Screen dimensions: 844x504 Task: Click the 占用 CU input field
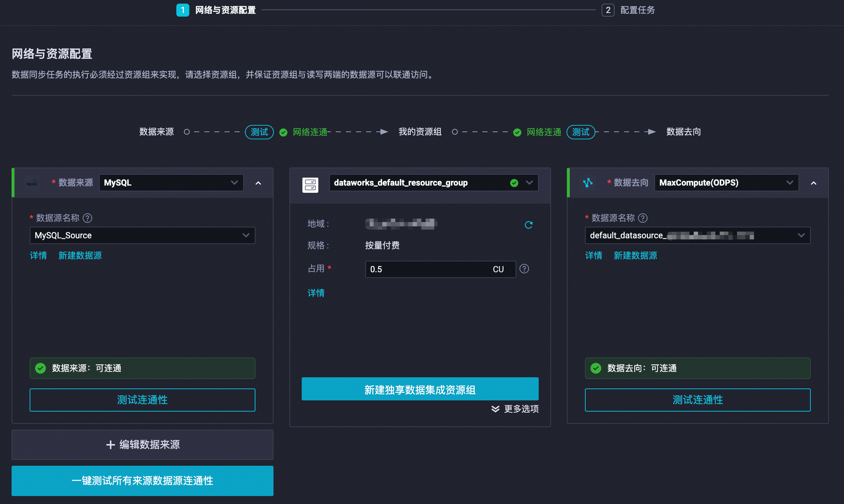point(440,269)
